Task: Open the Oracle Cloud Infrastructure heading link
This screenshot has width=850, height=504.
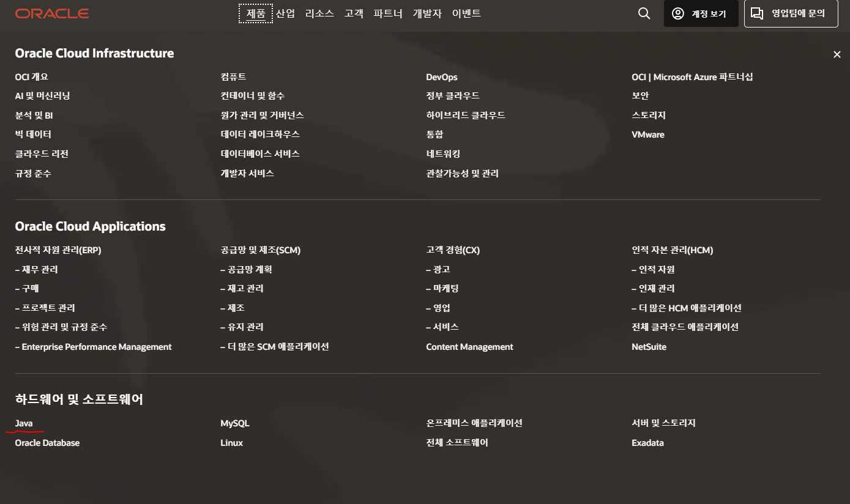Action: coord(94,53)
